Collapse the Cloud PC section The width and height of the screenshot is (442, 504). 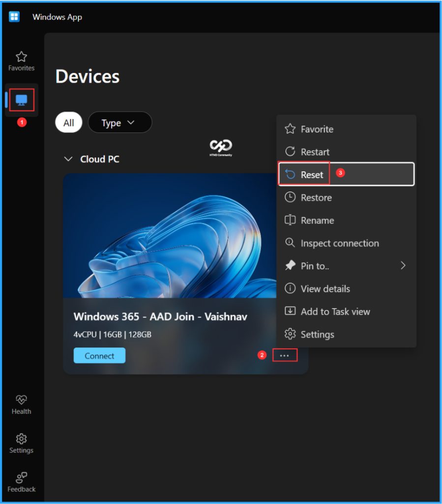68,159
